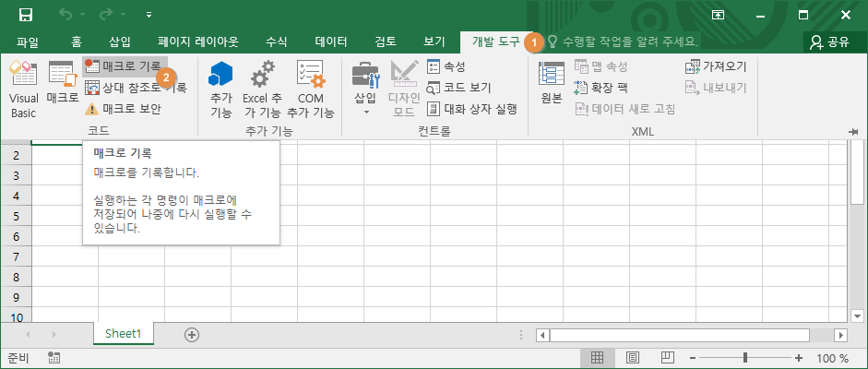Switch to the 검토 tab
Screen dimensions: 868x369
pos(386,42)
